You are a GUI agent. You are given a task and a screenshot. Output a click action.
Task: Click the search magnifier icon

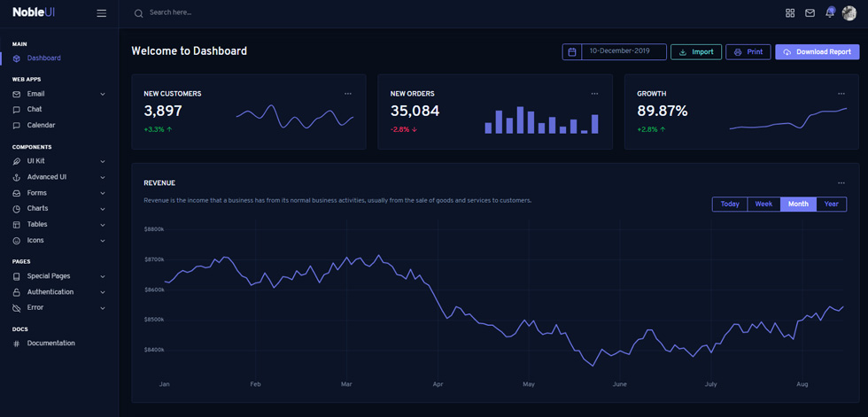point(139,13)
